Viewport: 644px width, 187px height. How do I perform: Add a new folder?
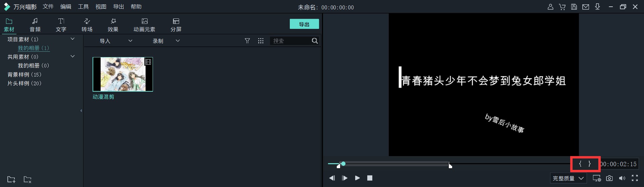[x=11, y=180]
